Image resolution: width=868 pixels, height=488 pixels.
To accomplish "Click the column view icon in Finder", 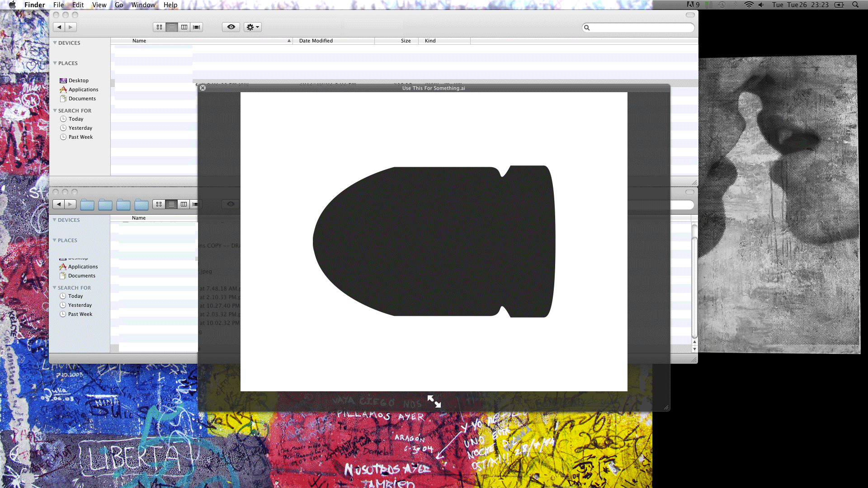I will pyautogui.click(x=184, y=27).
